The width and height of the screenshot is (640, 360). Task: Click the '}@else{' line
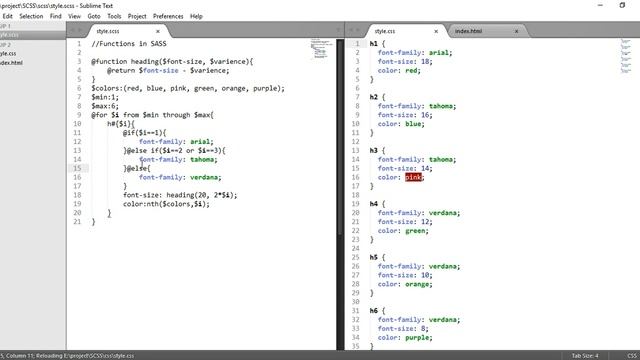(137, 169)
